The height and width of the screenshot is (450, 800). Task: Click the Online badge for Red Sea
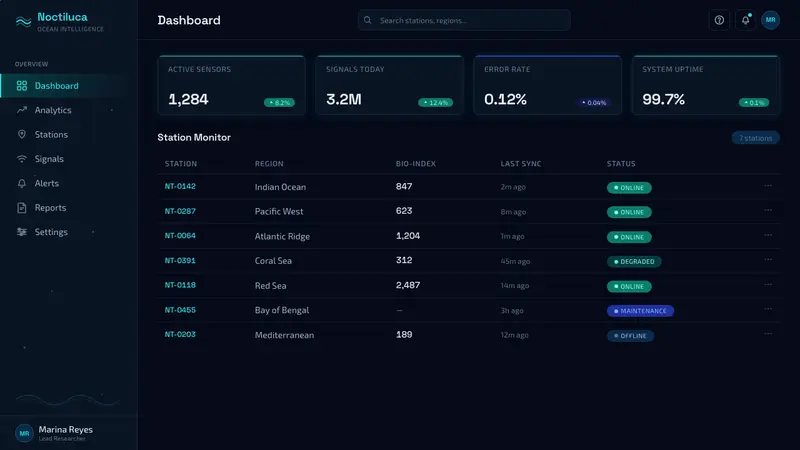(x=629, y=286)
